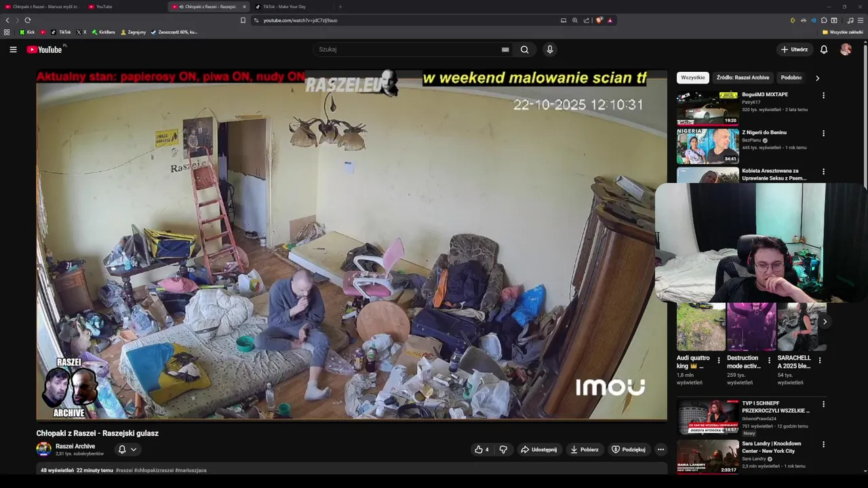Expand the notification bell dropdown chevron
Screen dimensions: 868x488
134,449
